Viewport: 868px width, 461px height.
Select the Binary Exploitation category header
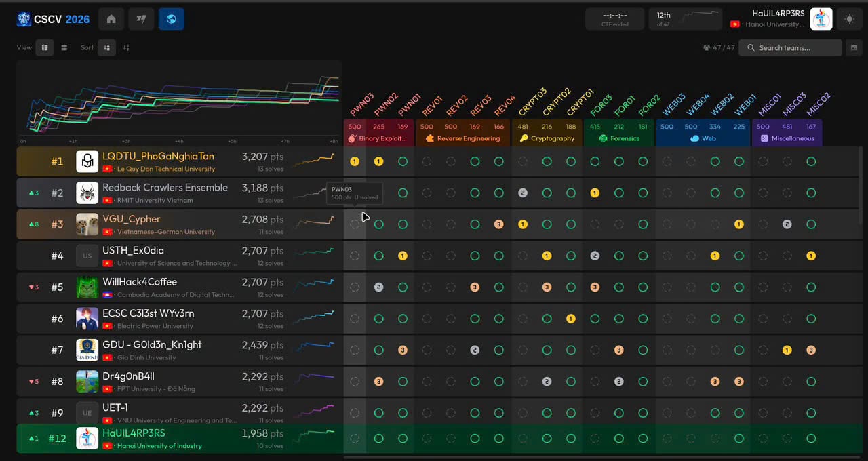(379, 138)
